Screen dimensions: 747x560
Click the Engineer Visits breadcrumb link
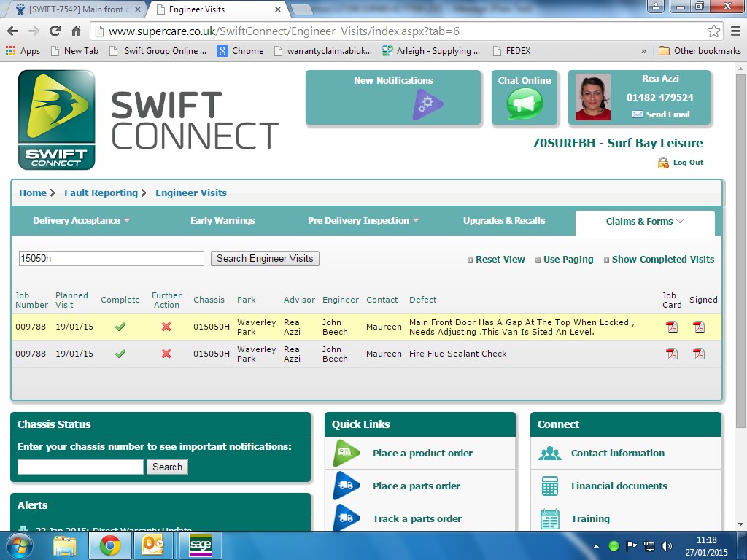[191, 192]
